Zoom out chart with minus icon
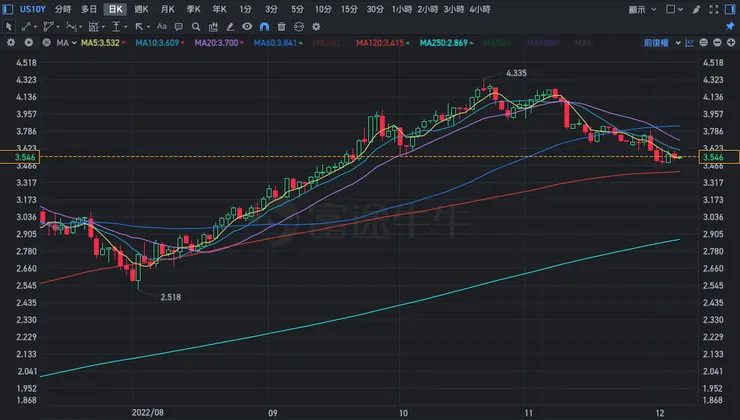The width and height of the screenshot is (740, 420). click(x=717, y=43)
